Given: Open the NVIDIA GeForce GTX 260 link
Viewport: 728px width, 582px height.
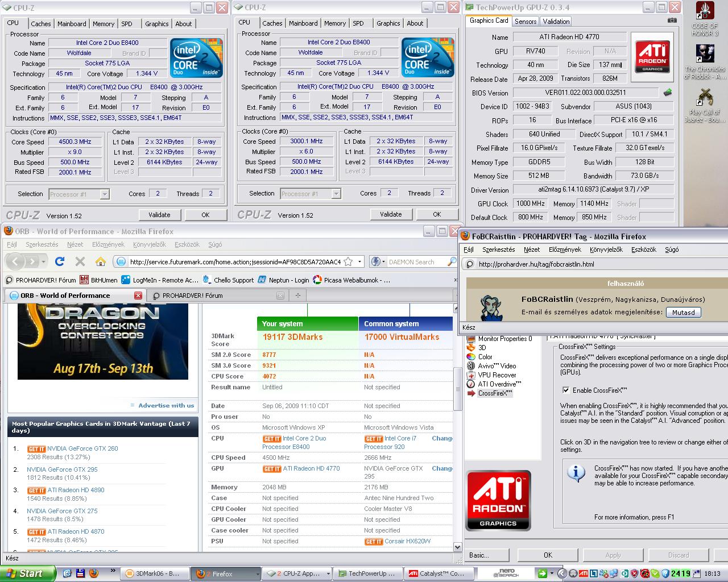Looking at the screenshot, I should coord(82,448).
